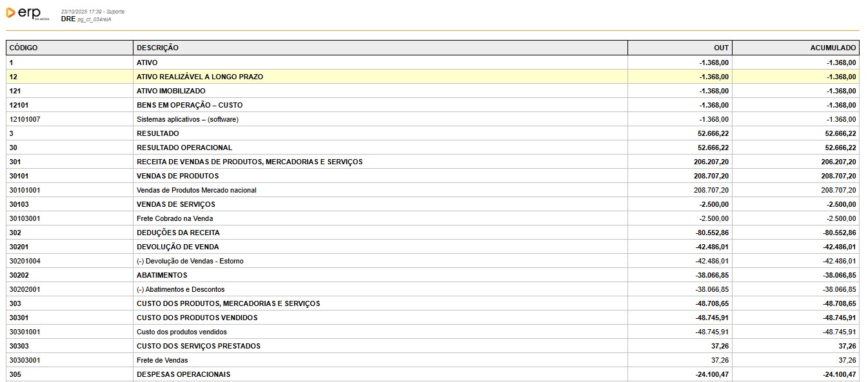This screenshot has width=868, height=382.
Task: Click the DESPESAS OPERACIONAIS row
Action: (183, 374)
